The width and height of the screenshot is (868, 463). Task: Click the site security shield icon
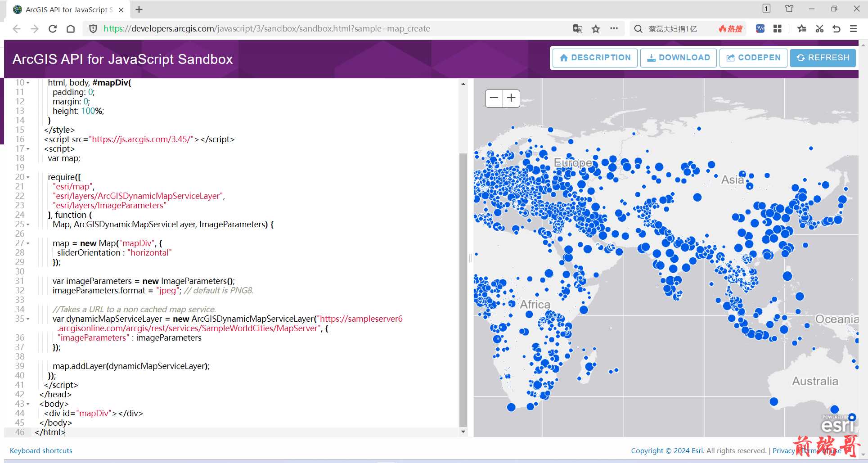(x=93, y=29)
